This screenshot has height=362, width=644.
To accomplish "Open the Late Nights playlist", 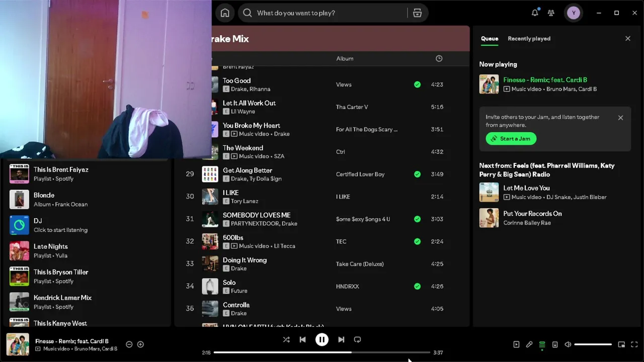I will coord(88,251).
